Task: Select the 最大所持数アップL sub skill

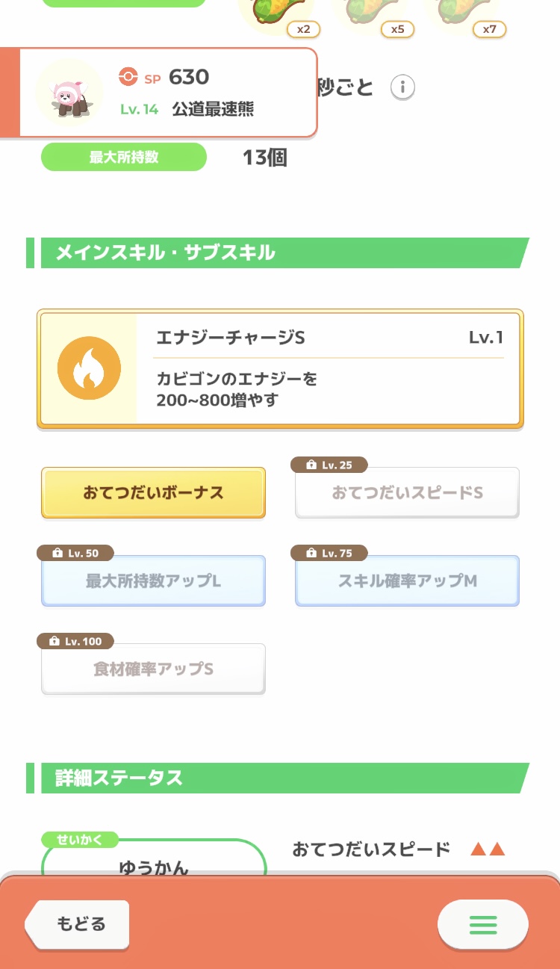Action: [x=153, y=581]
